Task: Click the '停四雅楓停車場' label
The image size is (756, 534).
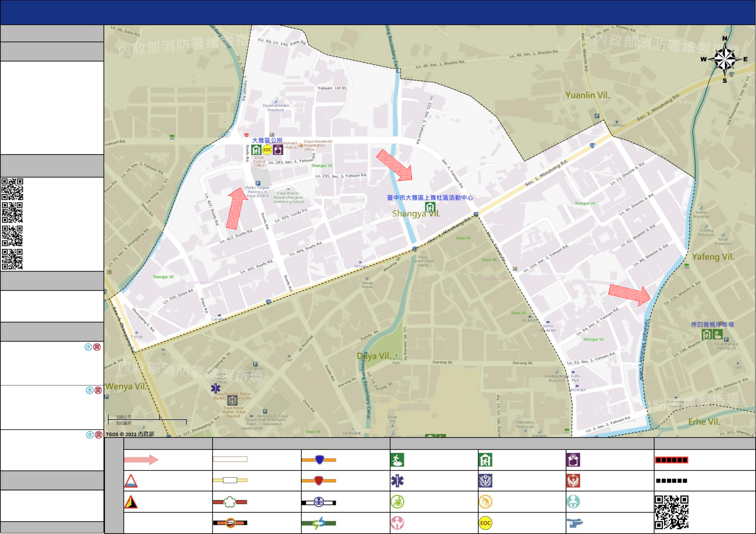Action: (712, 324)
